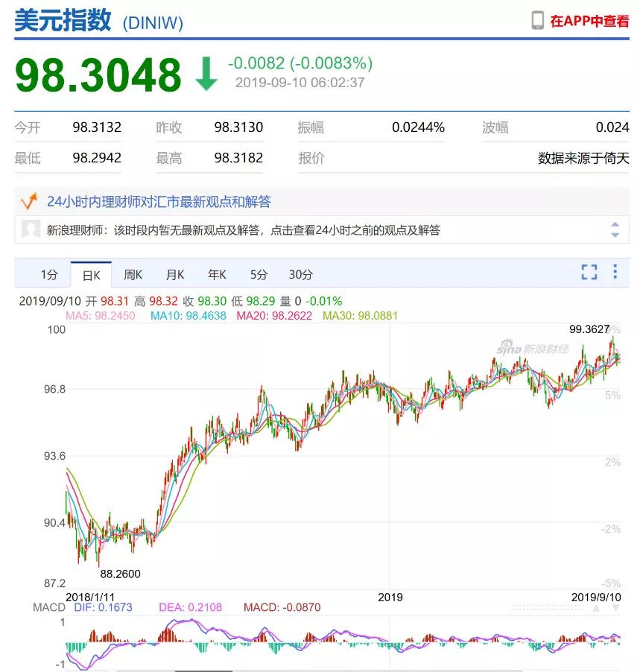Switch to the 周K chart tab

(133, 274)
